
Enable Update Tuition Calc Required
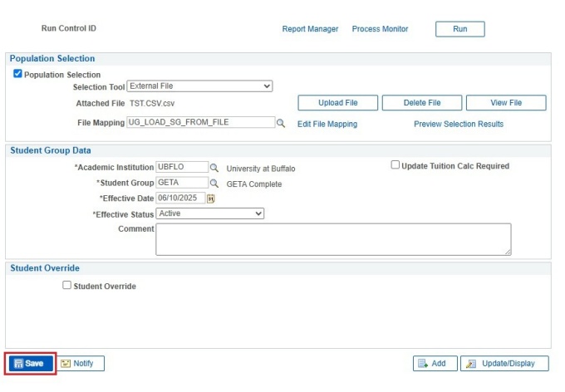[395, 165]
